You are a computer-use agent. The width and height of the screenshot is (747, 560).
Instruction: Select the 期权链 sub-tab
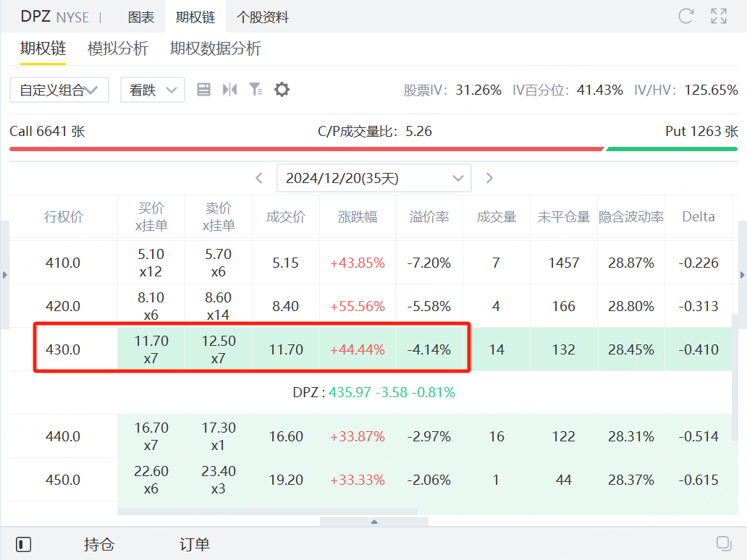43,48
